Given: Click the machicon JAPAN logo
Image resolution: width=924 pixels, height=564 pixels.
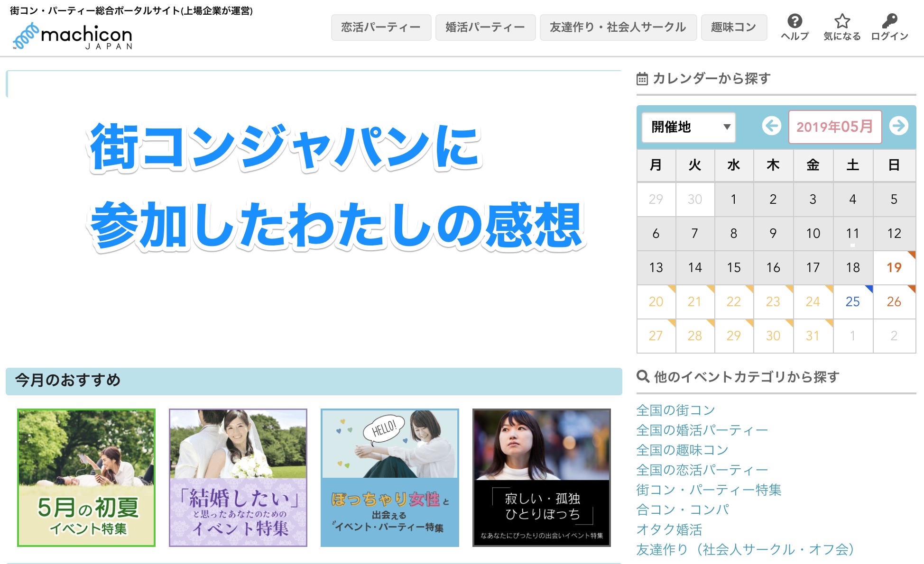Looking at the screenshot, I should 73,37.
